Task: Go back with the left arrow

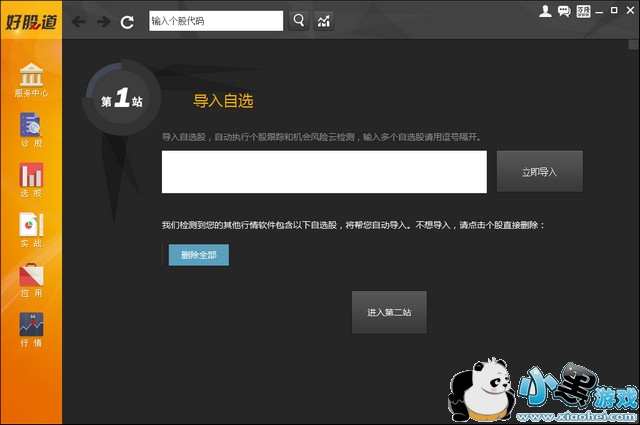Action: [x=78, y=21]
